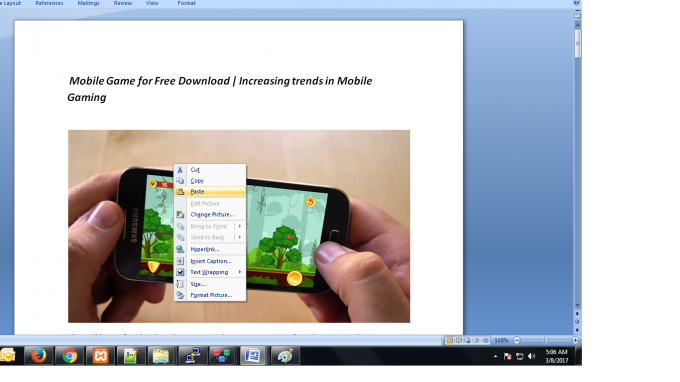Click the Copy icon in context menu
The height and width of the screenshot is (382, 680).
(x=180, y=180)
